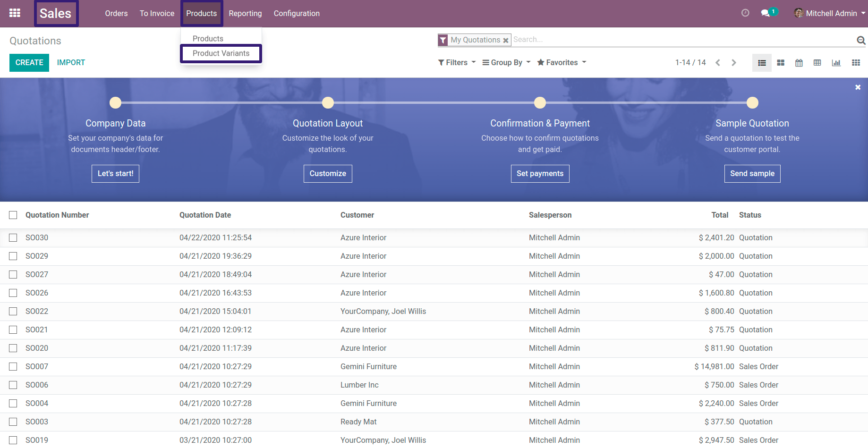Check the box for S0027

[x=13, y=275]
